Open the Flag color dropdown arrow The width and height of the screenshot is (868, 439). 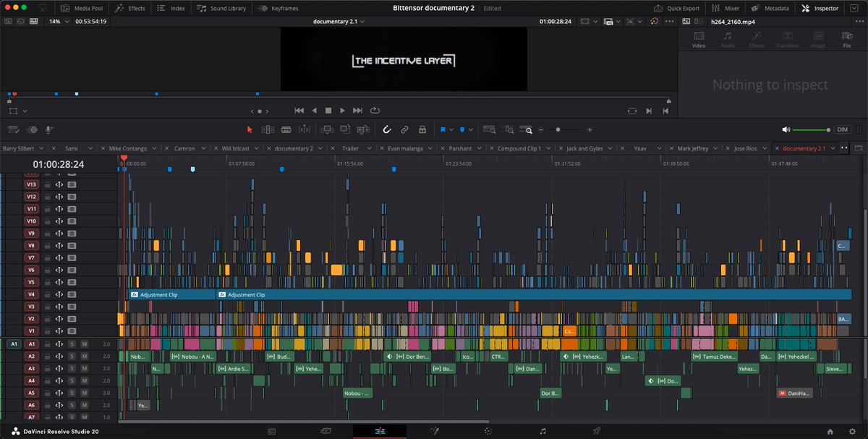click(x=451, y=130)
